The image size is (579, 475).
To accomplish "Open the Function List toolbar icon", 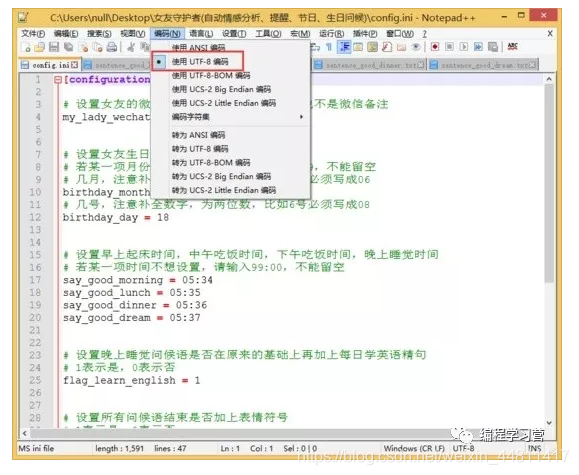I will (387, 47).
